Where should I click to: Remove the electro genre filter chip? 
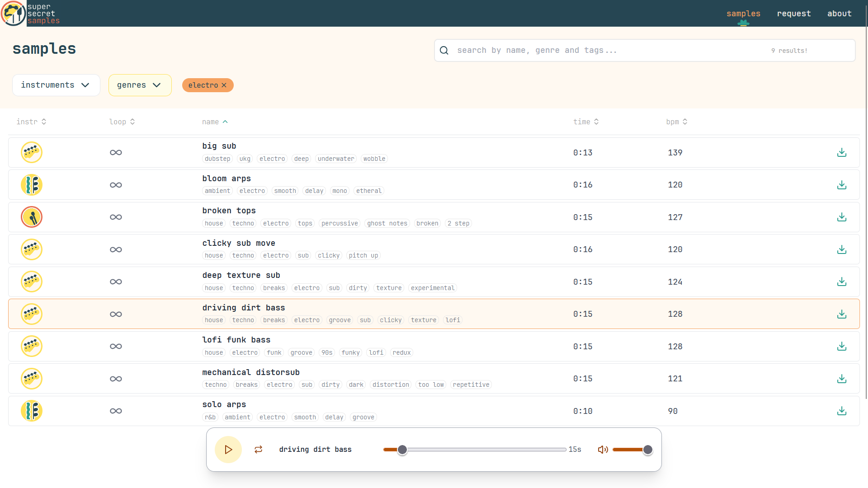click(x=208, y=85)
